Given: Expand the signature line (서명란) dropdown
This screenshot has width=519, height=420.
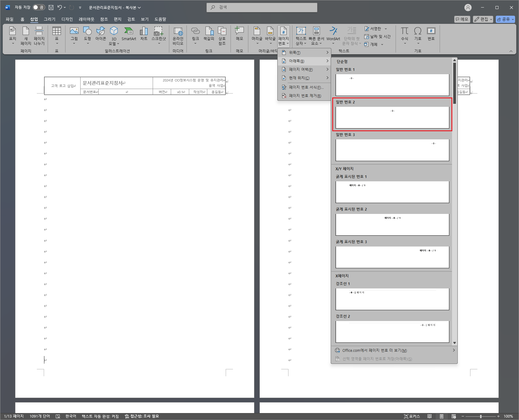Looking at the screenshot, I should click(x=386, y=29).
